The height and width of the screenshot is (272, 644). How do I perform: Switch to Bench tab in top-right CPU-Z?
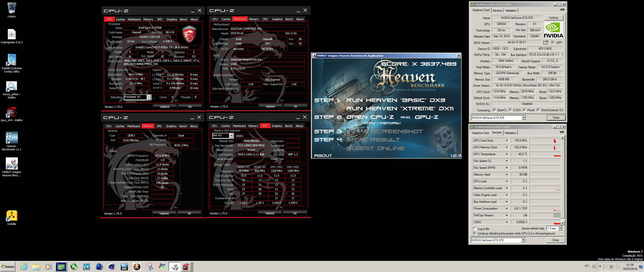pos(289,19)
